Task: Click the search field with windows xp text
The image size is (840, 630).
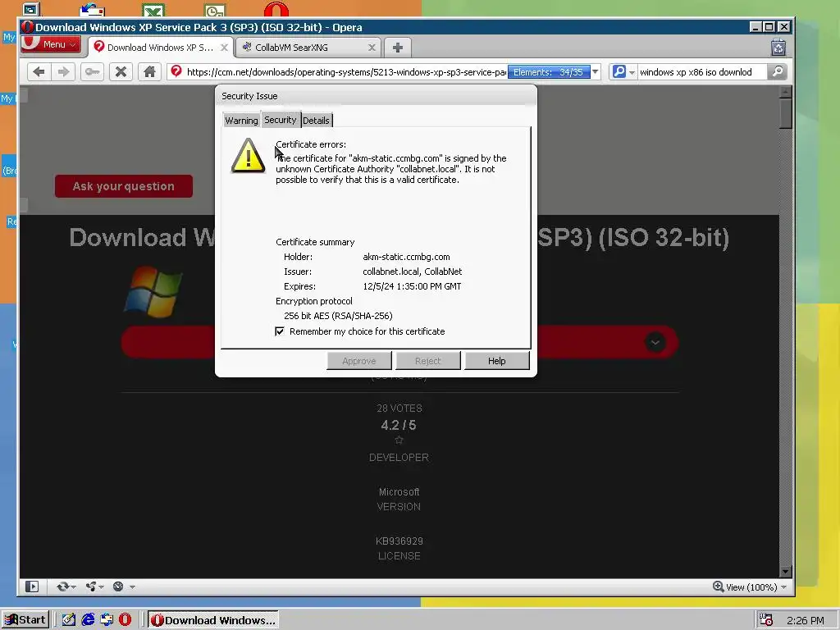Action: (702, 72)
